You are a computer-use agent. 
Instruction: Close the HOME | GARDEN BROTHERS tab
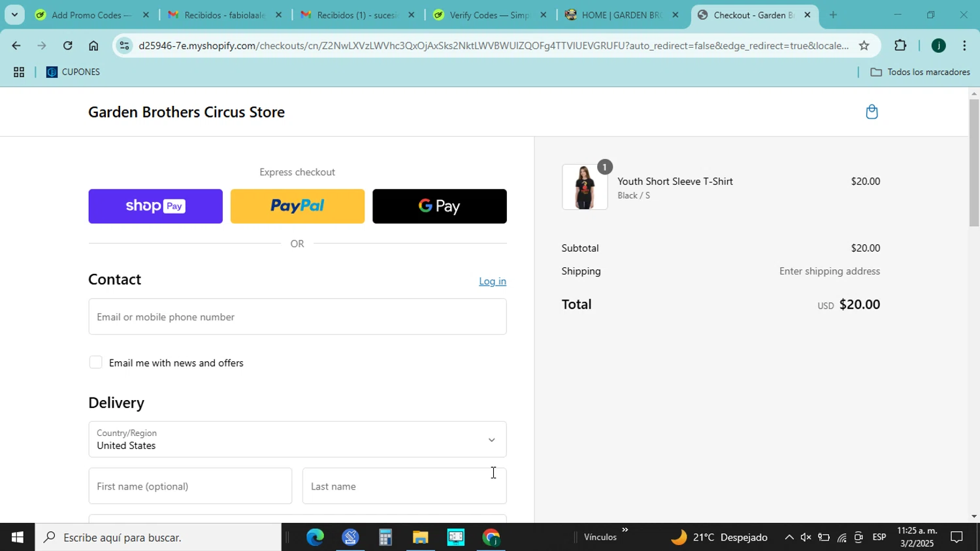point(675,14)
